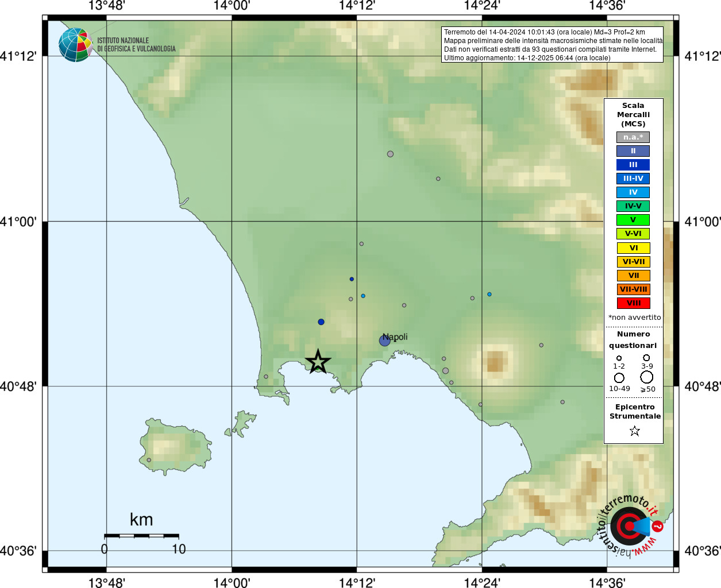Click the IV-V intensity legend swatch

click(x=633, y=206)
